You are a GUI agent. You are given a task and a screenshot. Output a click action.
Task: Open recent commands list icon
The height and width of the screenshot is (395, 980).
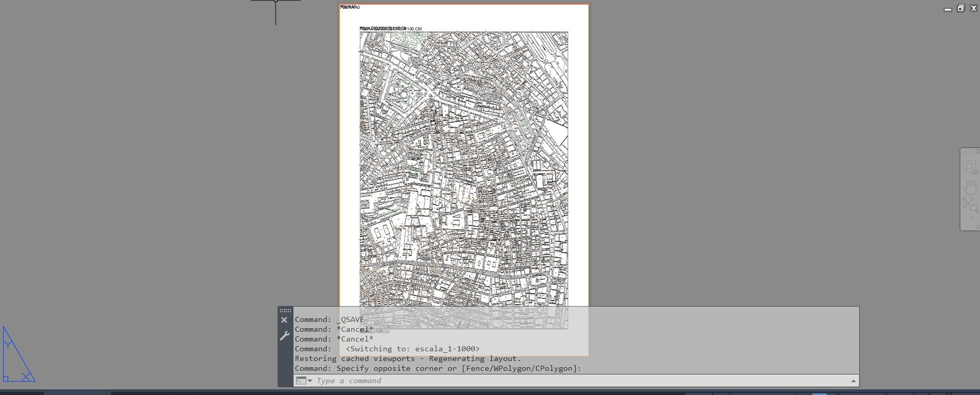click(x=304, y=381)
